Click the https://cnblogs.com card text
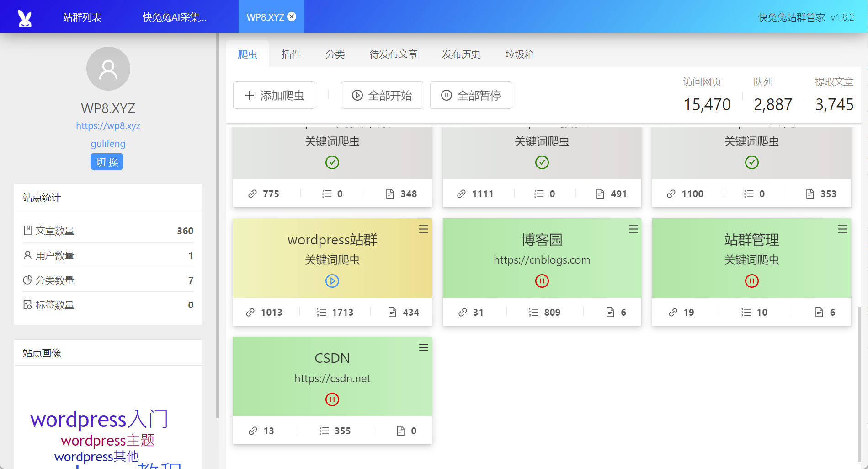Screen dimensions: 868x469 (542, 260)
